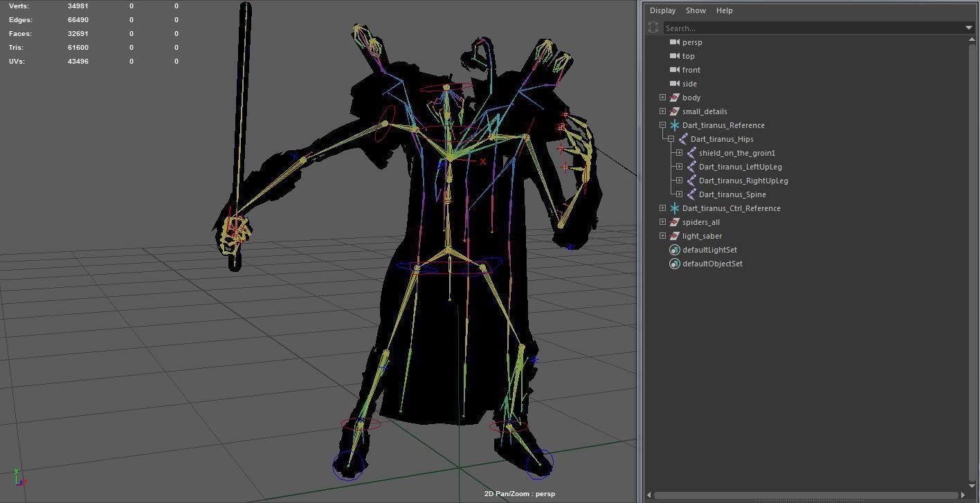Click the top camera icon in Outliner
The image size is (980, 503).
tap(674, 56)
